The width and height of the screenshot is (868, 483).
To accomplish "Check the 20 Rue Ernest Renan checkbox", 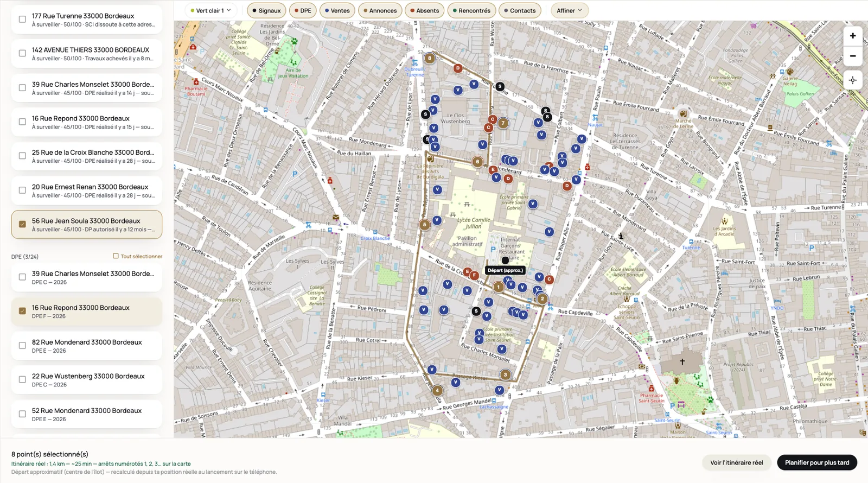I will click(x=22, y=190).
